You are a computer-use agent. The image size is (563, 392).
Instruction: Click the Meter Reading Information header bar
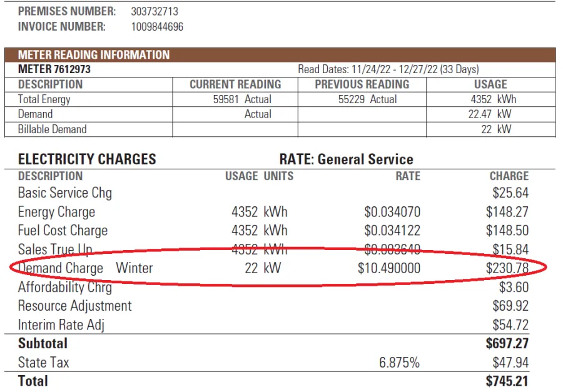pyautogui.click(x=280, y=54)
